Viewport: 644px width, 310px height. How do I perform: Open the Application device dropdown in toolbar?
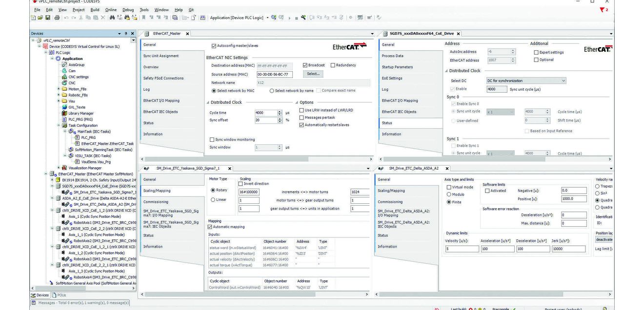(267, 18)
